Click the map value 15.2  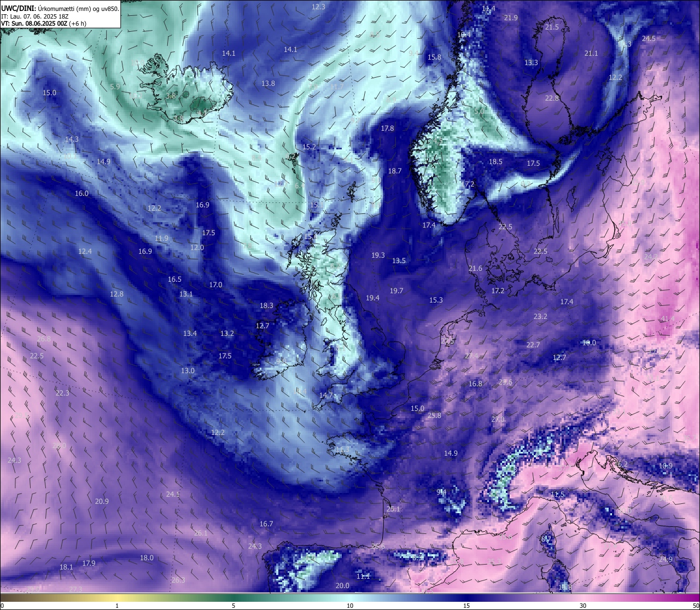coord(309,147)
